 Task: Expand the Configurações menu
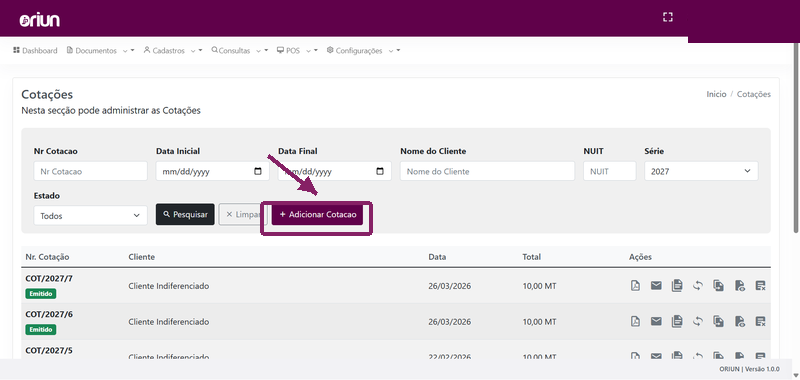[363, 50]
